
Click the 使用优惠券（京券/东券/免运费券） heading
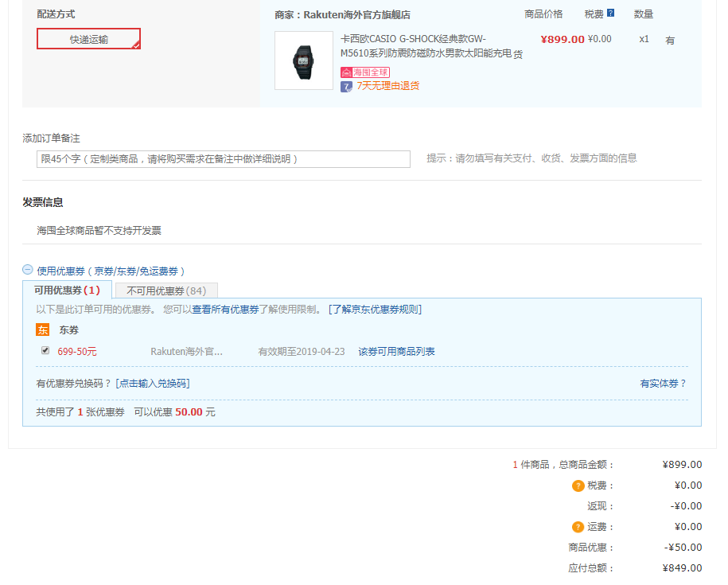tap(111, 271)
